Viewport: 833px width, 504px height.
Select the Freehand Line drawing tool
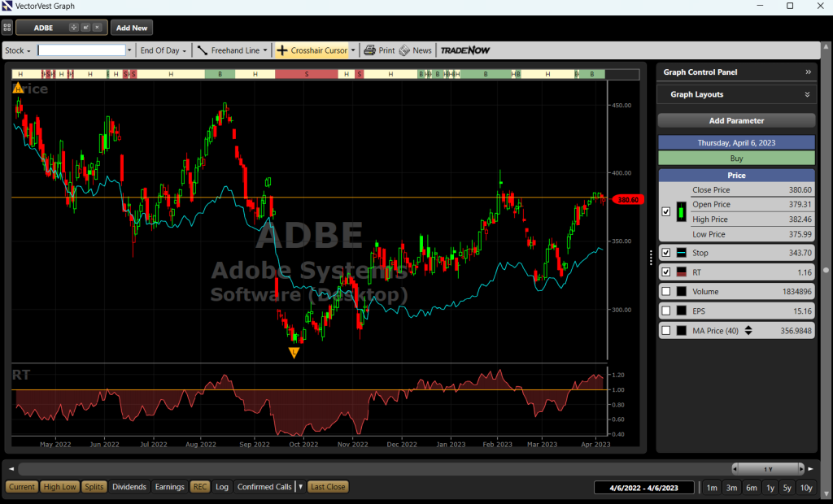point(229,50)
